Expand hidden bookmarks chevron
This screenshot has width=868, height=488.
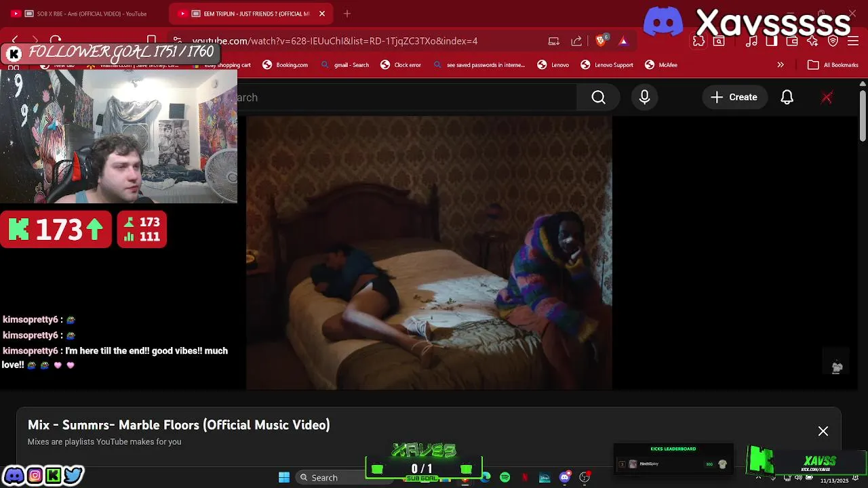click(781, 65)
